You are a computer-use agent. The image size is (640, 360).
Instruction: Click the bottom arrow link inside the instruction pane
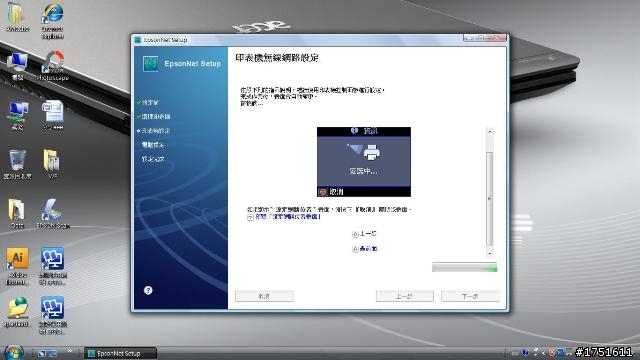pyautogui.click(x=364, y=249)
